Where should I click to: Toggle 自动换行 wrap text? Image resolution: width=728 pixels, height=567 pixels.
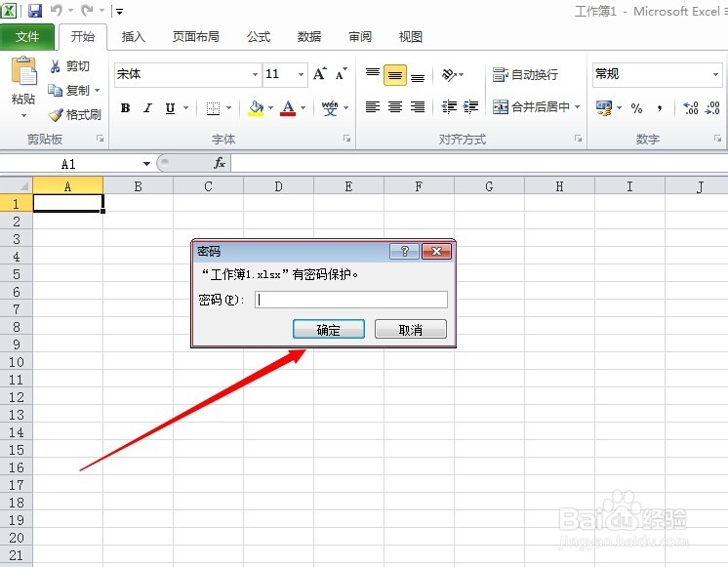[x=525, y=75]
